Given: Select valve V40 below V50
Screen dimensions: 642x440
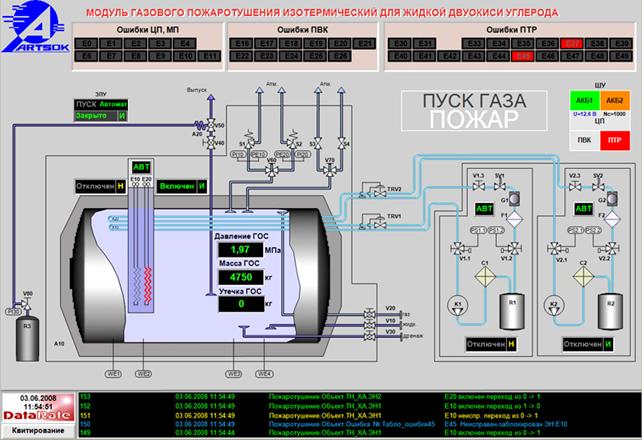Looking at the screenshot, I should pos(211,143).
